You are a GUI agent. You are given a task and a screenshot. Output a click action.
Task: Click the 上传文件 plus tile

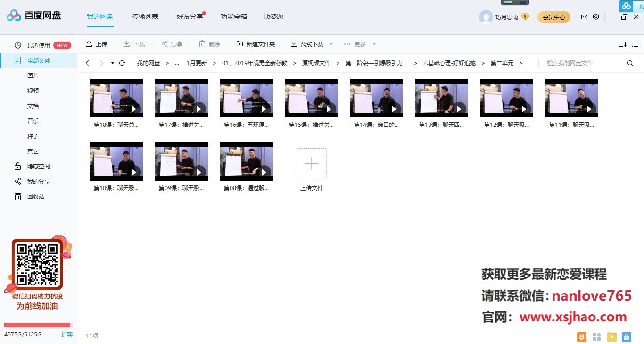pos(312,163)
